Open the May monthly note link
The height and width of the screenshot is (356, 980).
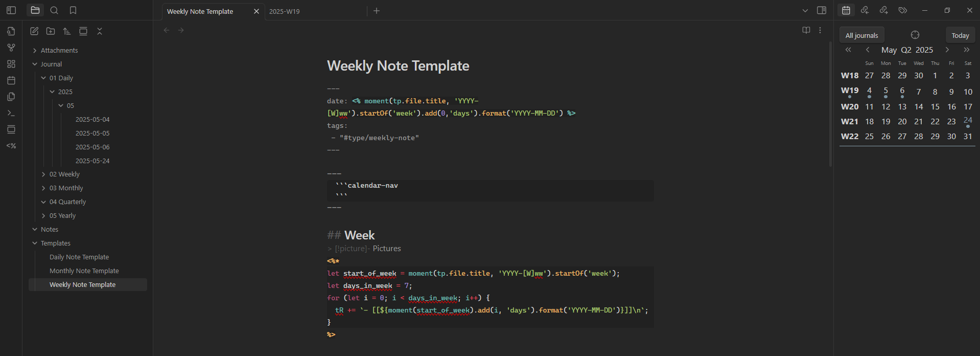[889, 50]
